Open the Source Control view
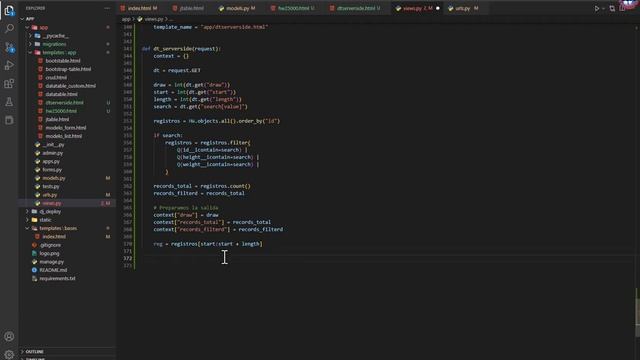The image size is (640, 360). tap(9, 47)
